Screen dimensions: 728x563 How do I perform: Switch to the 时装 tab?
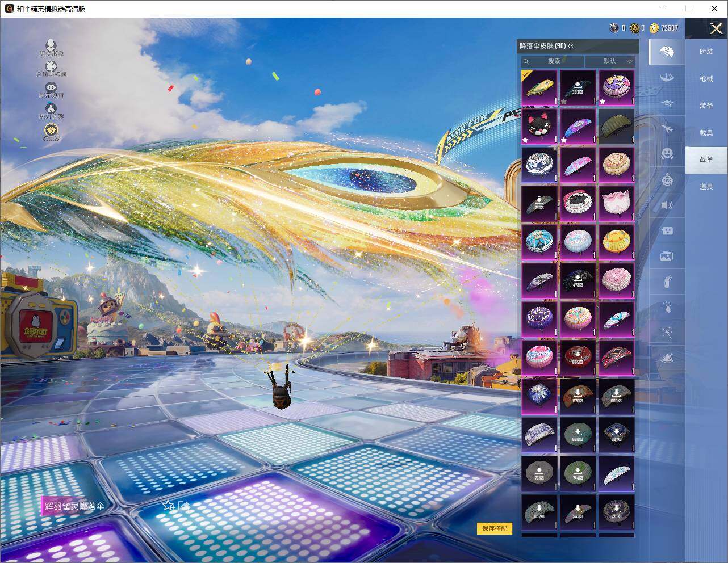click(x=706, y=52)
